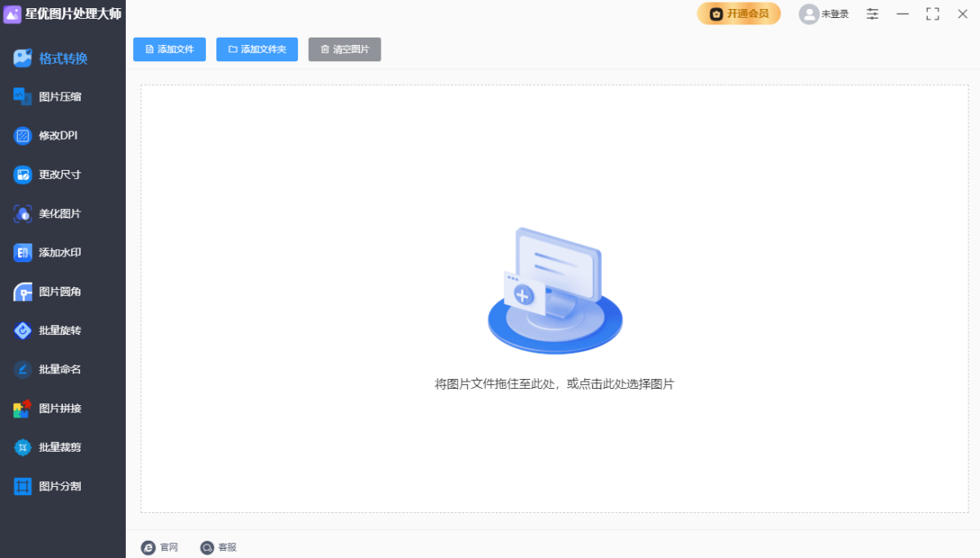Image resolution: width=980 pixels, height=558 pixels.
Task: Switch to the 批量命名 tab
Action: point(63,369)
